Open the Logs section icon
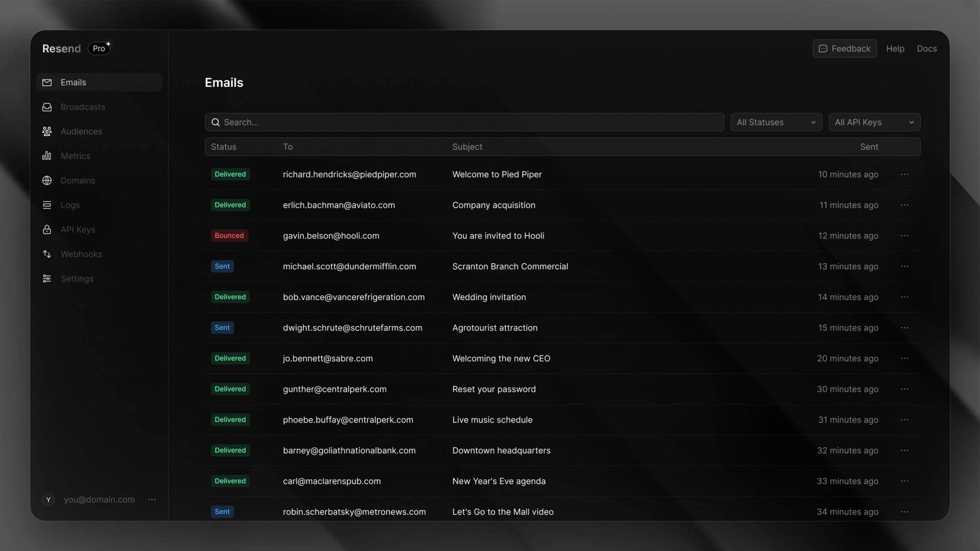Image resolution: width=980 pixels, height=551 pixels. pos(46,205)
